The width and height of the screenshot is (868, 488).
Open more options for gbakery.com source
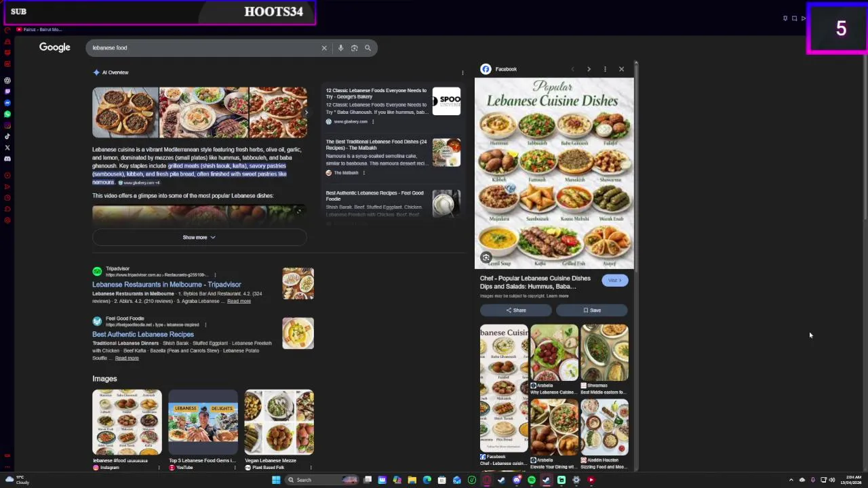point(372,122)
